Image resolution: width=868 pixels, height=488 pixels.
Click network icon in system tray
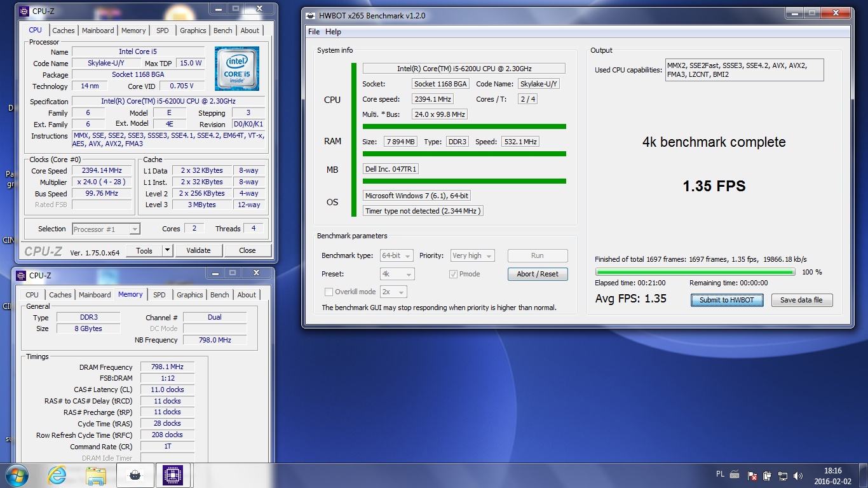pyautogui.click(x=782, y=476)
